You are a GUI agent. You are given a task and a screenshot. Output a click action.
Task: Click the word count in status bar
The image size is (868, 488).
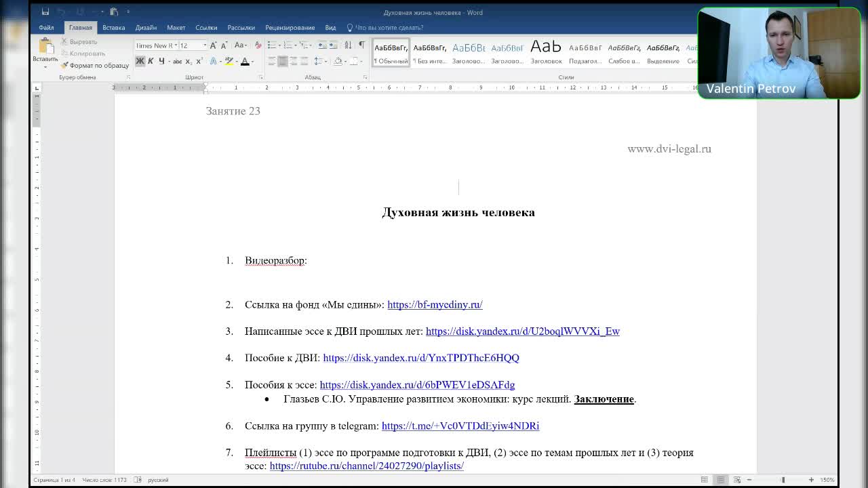[x=104, y=480]
